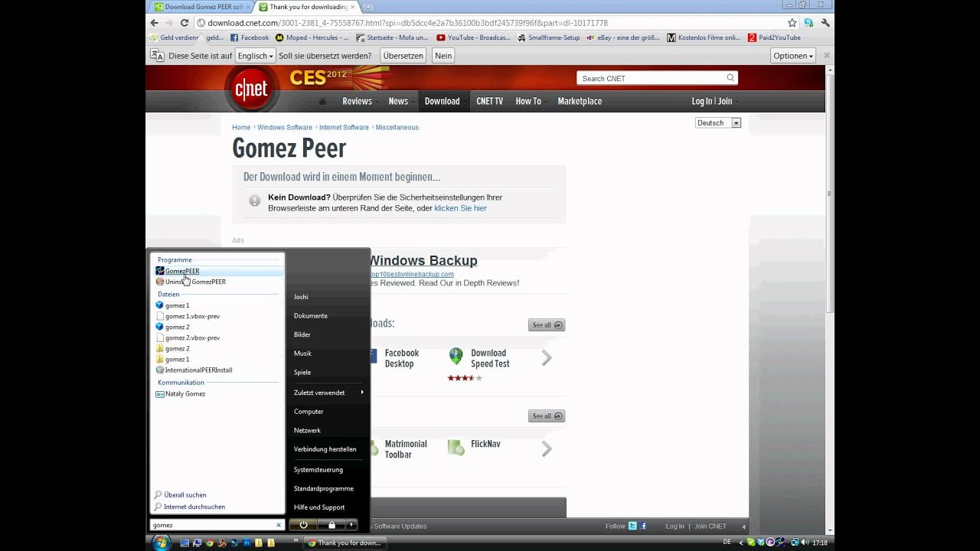The image size is (980, 551).
Task: Click DE language indicator in taskbar
Action: tap(727, 542)
